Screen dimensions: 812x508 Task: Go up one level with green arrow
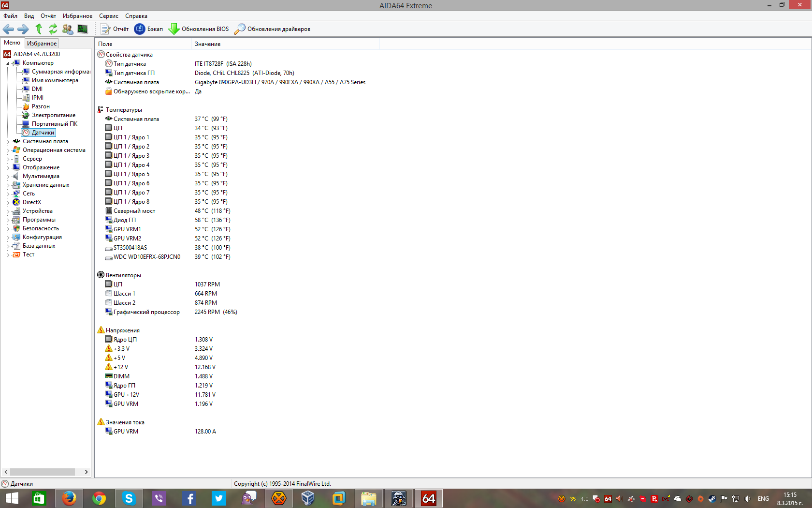39,29
